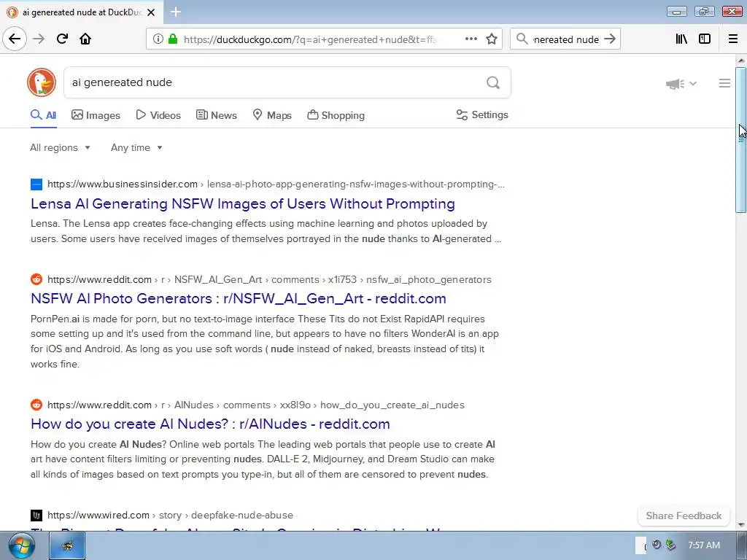The height and width of the screenshot is (560, 747).
Task: Open the Lensa AI Generating NSFW result
Action: click(x=242, y=204)
